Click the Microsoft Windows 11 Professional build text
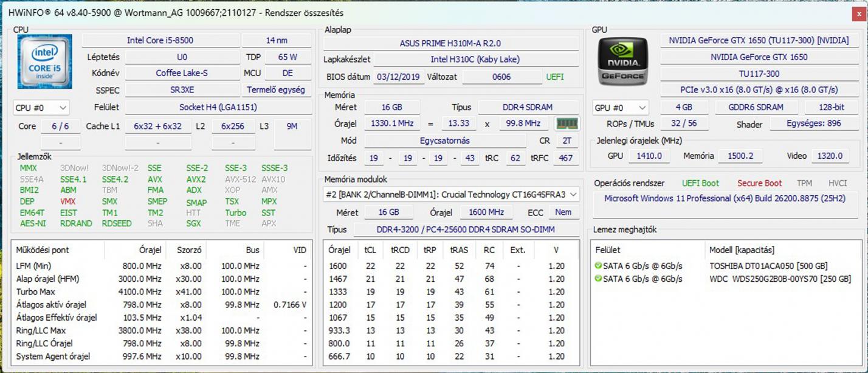 pos(725,198)
